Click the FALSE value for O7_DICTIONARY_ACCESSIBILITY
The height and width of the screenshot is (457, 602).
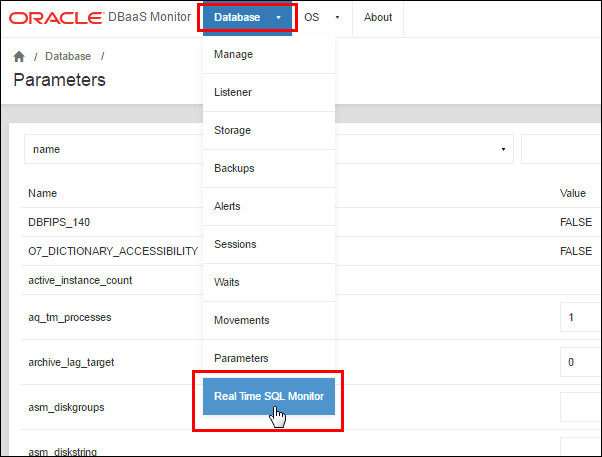(x=576, y=251)
